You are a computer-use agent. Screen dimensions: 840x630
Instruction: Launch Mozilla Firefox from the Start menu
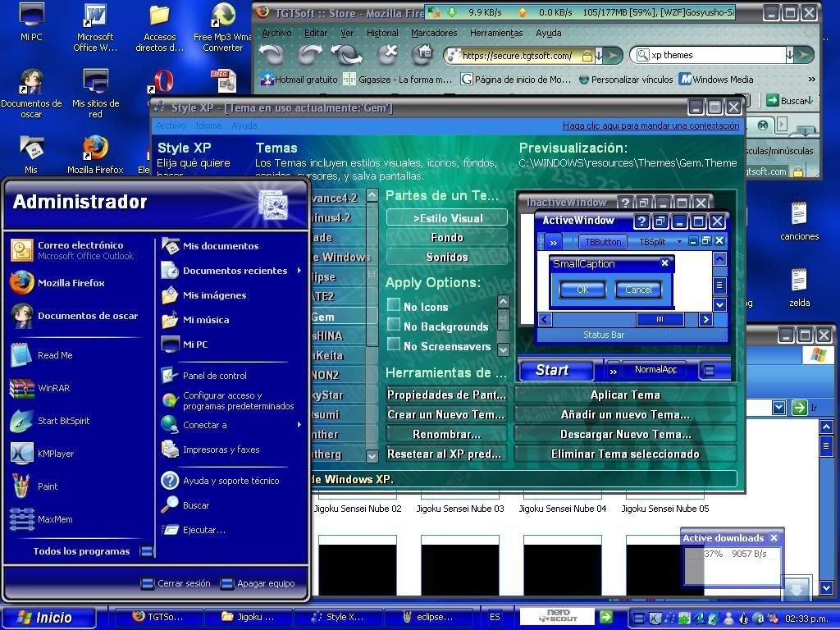[57, 283]
